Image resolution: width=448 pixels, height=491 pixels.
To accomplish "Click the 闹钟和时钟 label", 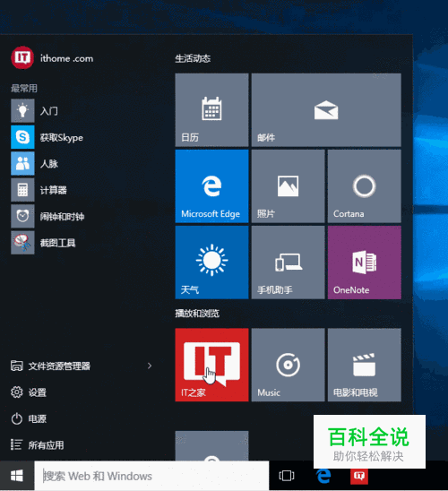I will [x=62, y=216].
